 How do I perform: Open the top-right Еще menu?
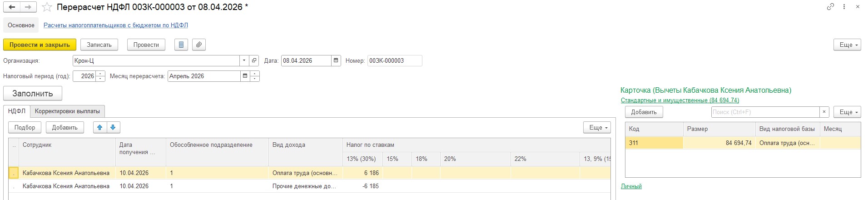click(847, 45)
